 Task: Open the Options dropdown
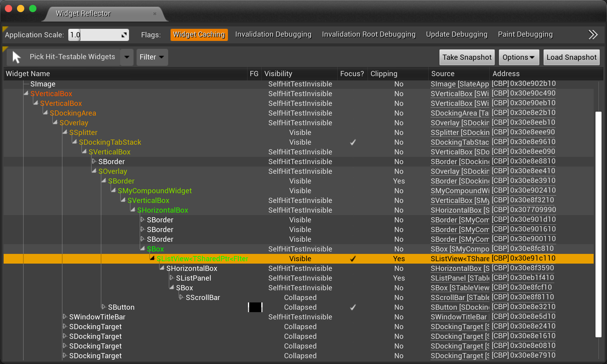coord(519,57)
